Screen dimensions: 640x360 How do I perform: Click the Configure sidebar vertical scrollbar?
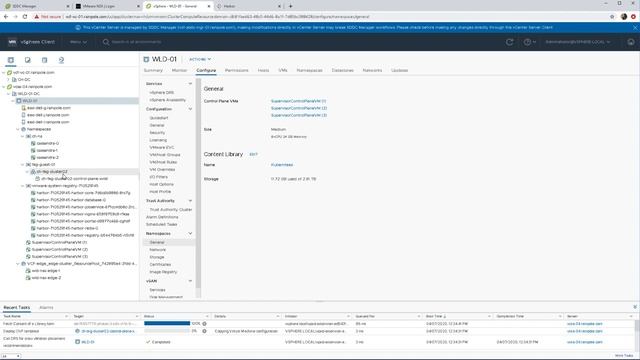199,184
